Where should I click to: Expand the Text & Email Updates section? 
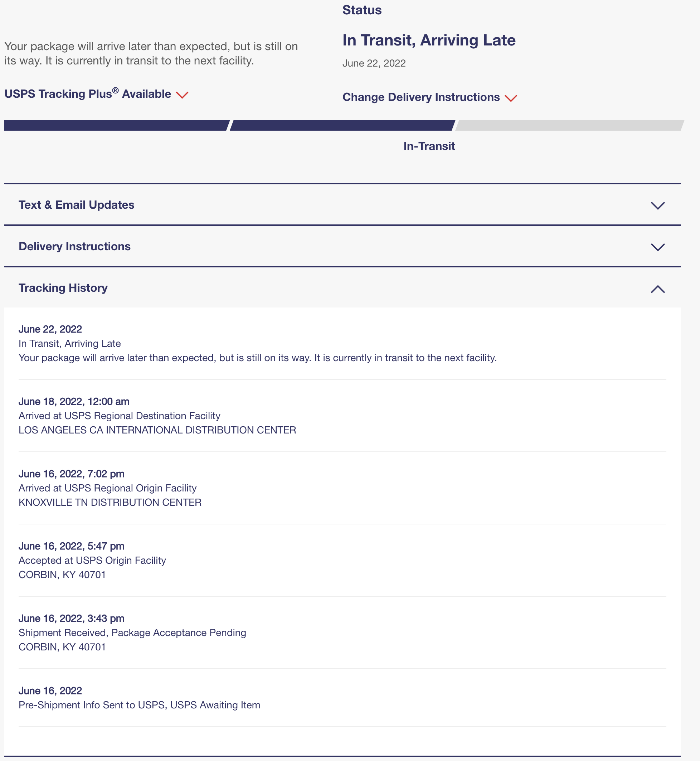coord(342,205)
